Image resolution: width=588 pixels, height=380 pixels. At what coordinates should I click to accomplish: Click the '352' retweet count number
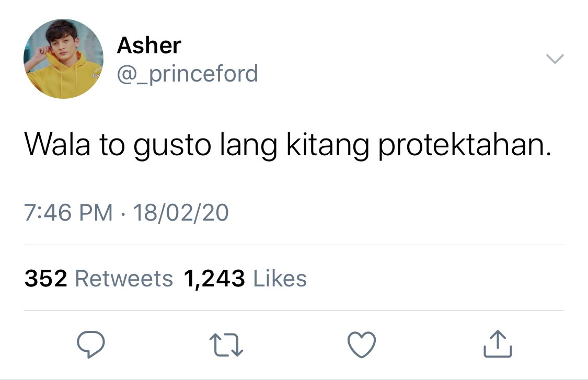click(46, 279)
